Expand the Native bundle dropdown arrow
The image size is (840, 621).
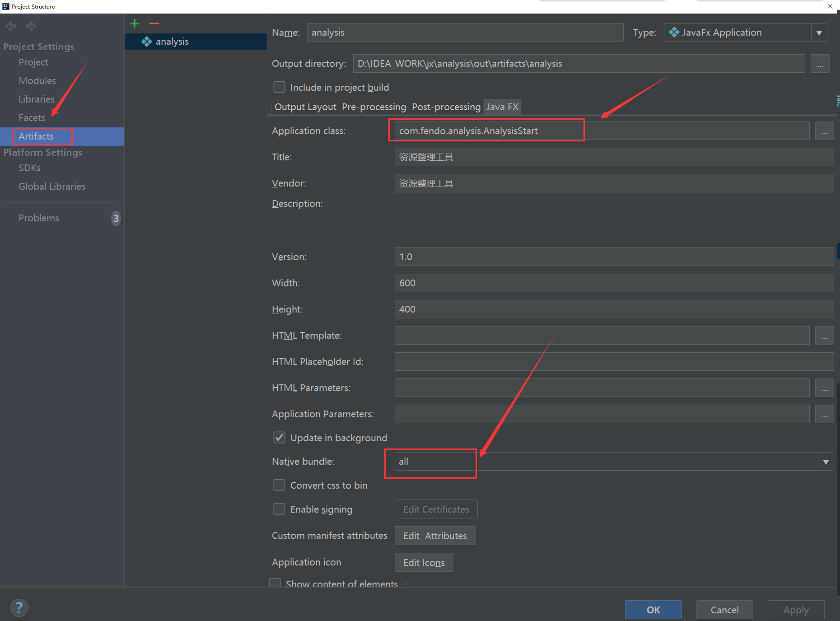[x=826, y=462]
